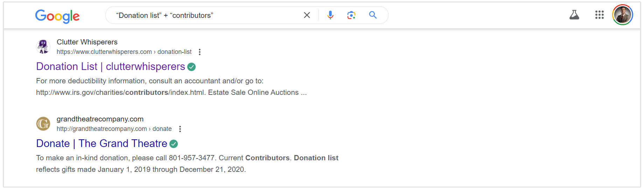Click the Grand Theatre gold favicon
This screenshot has height=189, width=644.
click(x=43, y=124)
